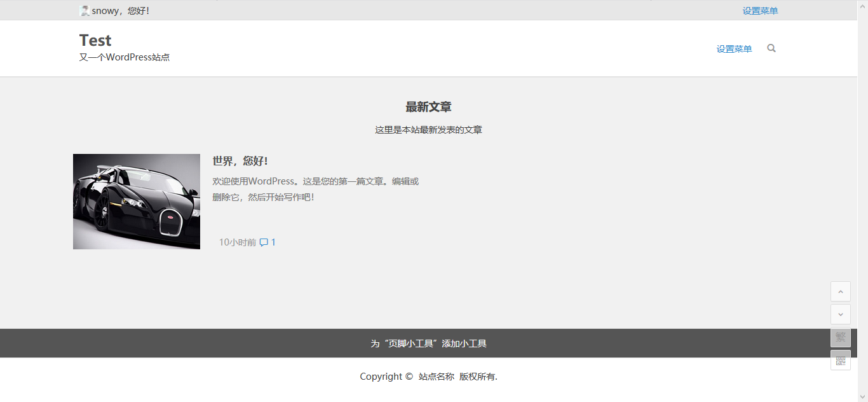Open 设置菜单 in the site header
The height and width of the screenshot is (402, 868).
pos(733,48)
